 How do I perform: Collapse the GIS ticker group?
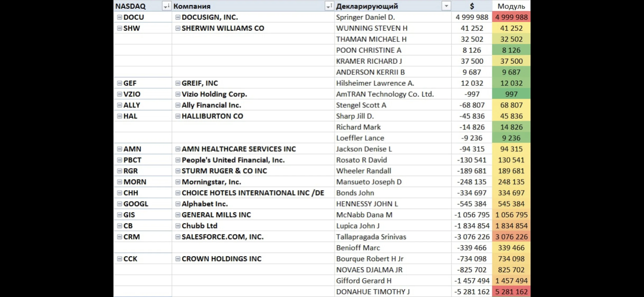[x=119, y=215]
